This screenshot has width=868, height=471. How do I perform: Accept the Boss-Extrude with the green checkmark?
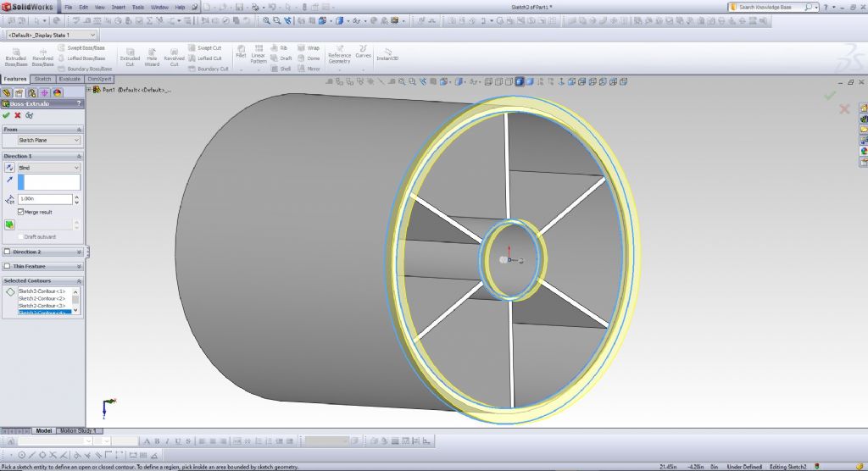click(x=6, y=115)
